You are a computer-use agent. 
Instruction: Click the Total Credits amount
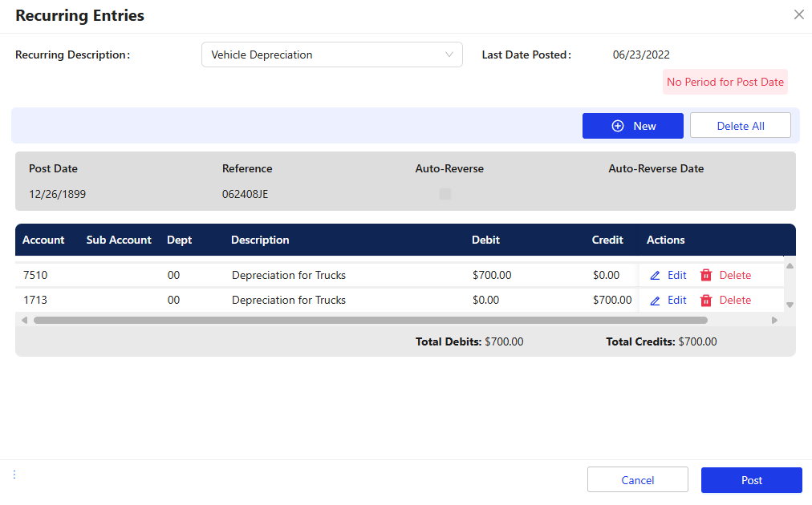697,341
